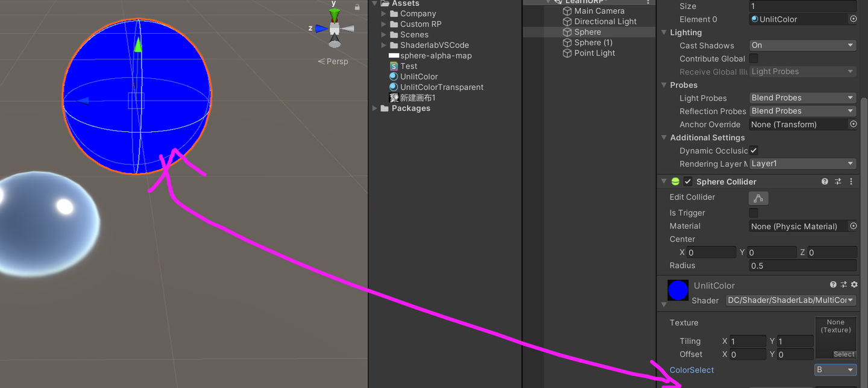868x388 pixels.
Task: Expand the Packages folder
Action: 376,108
